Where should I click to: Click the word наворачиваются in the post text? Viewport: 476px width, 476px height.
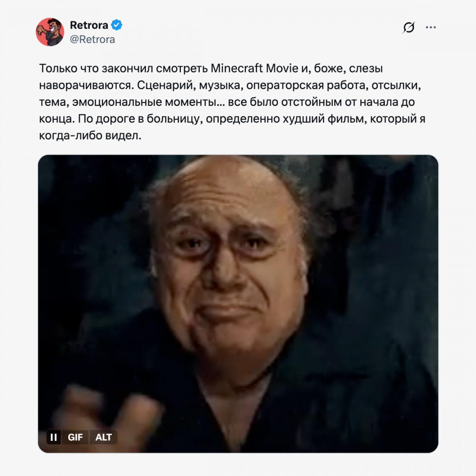(87, 85)
